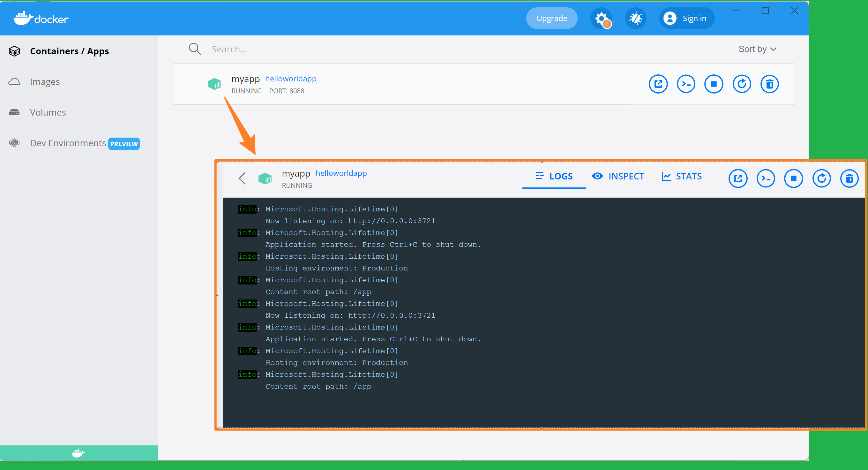This screenshot has height=470, width=868.
Task: Open Docker settings gear icon
Action: click(x=602, y=18)
